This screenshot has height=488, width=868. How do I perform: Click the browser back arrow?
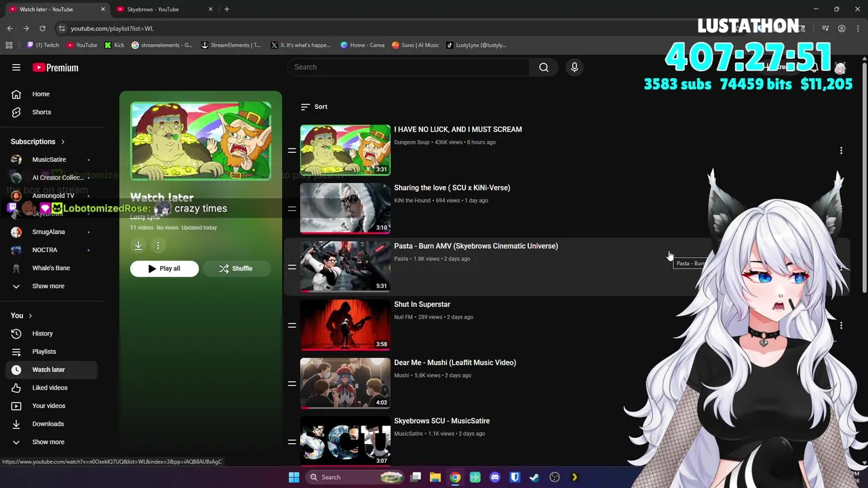pos(9,28)
